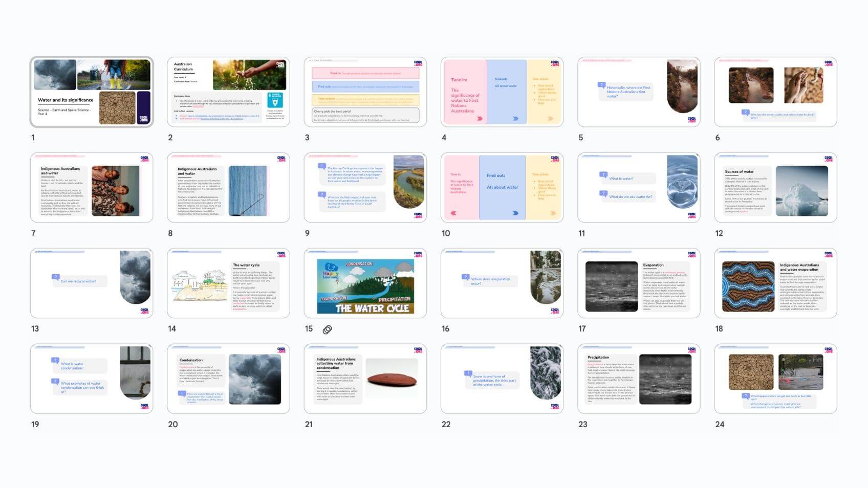Open slide 14 with water cycle diagram
Viewport: 868px width, 488px height.
[228, 283]
